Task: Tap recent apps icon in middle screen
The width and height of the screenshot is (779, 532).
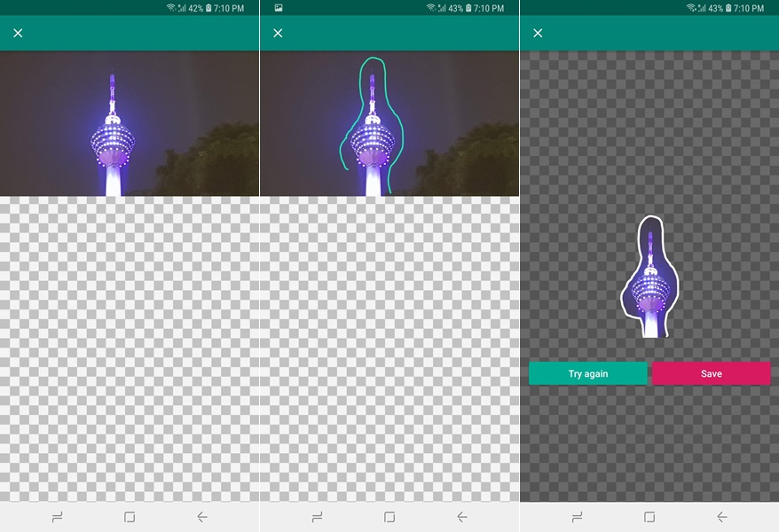Action: coord(317,517)
